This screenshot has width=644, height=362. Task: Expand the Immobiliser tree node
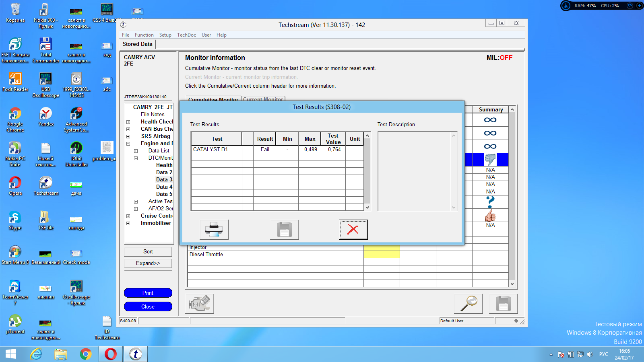pyautogui.click(x=128, y=223)
